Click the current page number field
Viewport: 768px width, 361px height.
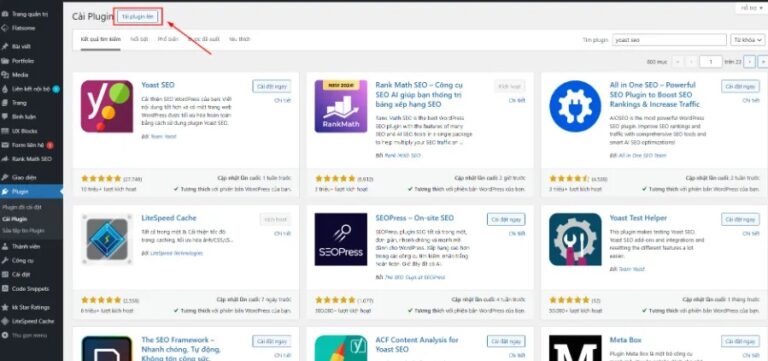tap(711, 62)
